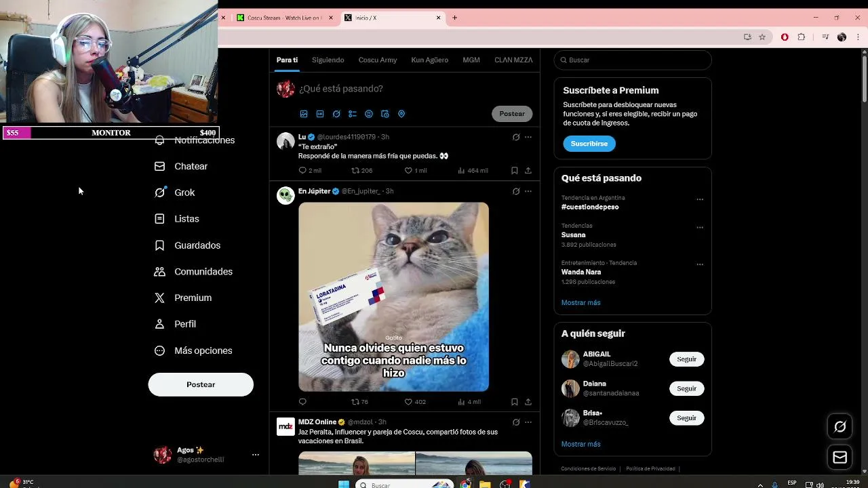Follow ABIGAIL with the Seguir button
The height and width of the screenshot is (488, 868).
click(686, 359)
